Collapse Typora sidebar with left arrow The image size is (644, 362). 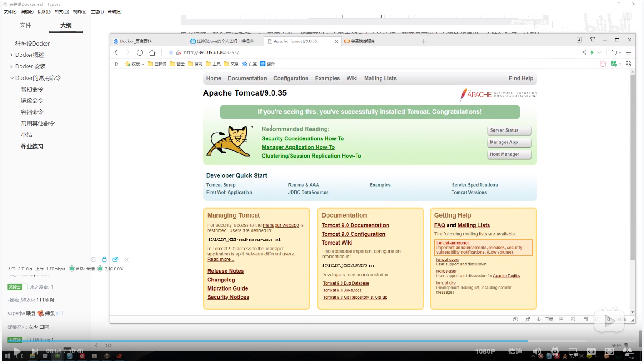(x=96, y=345)
